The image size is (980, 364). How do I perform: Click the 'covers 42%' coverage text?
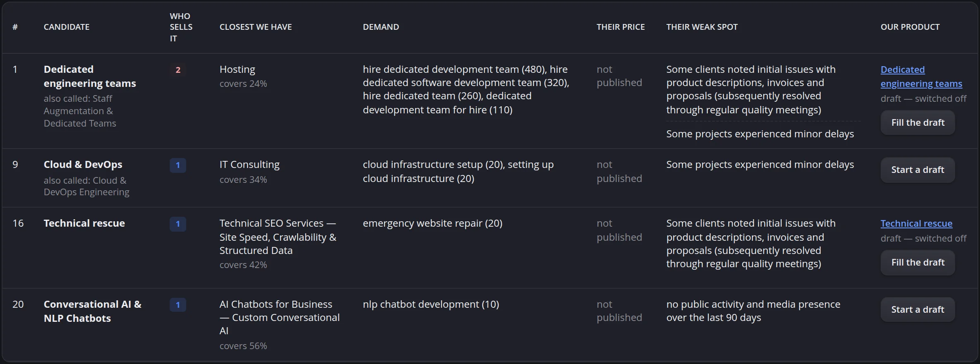243,265
